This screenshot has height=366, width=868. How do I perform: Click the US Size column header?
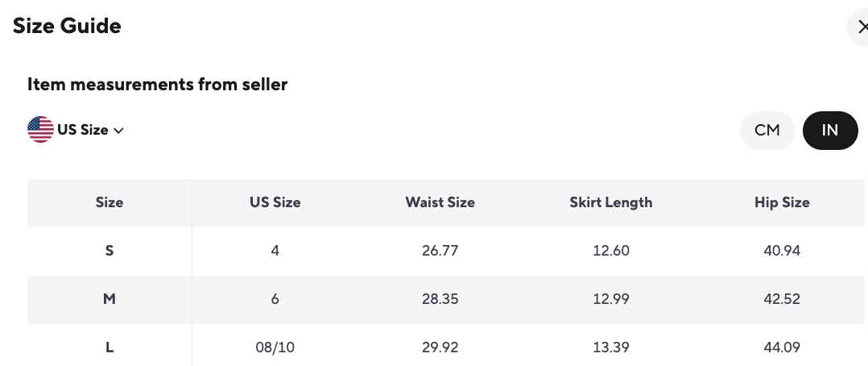pyautogui.click(x=275, y=202)
